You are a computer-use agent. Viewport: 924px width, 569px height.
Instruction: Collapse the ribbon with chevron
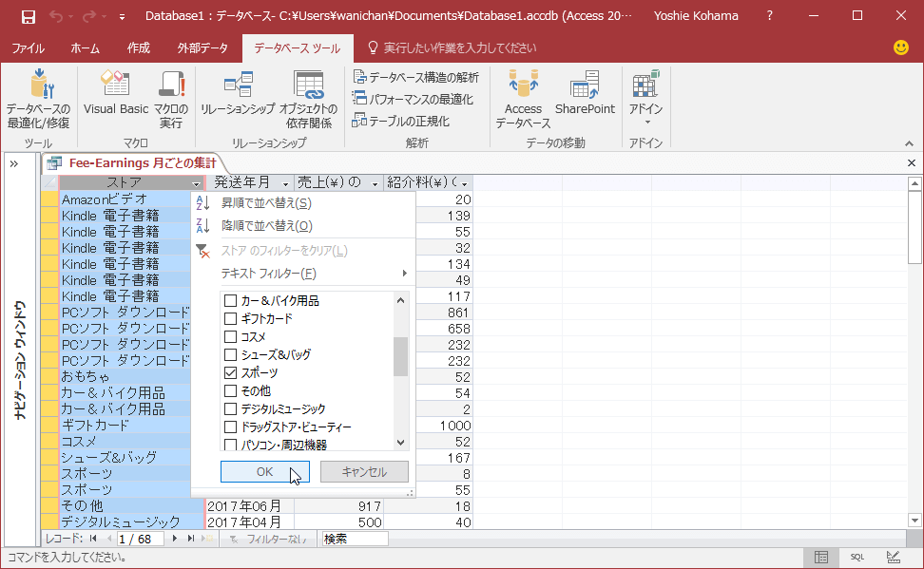pyautogui.click(x=910, y=143)
